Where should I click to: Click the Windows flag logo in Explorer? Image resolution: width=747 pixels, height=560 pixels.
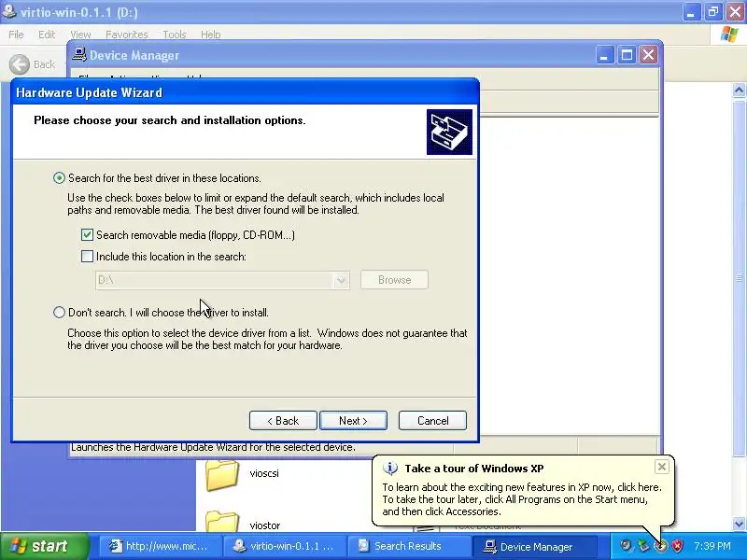coord(729,35)
